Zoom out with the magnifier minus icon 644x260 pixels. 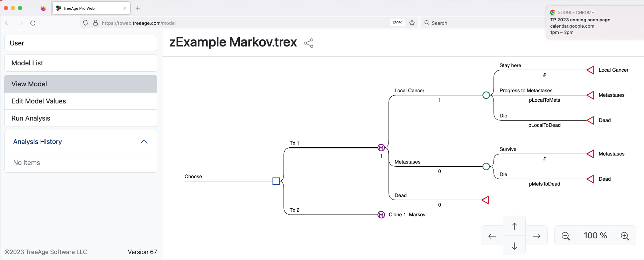pos(566,236)
